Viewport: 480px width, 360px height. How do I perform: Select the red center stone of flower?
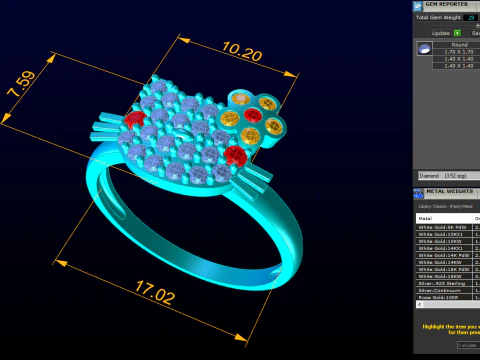[x=252, y=115]
